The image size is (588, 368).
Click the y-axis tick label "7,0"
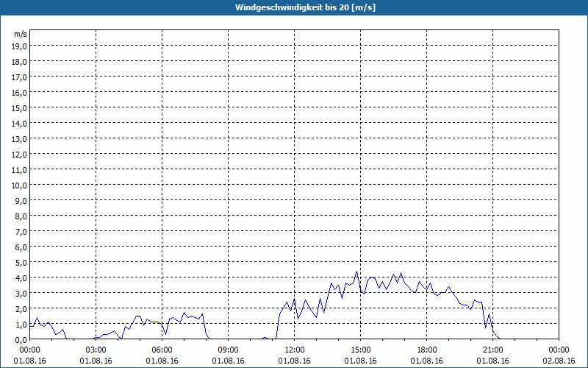tap(21, 232)
